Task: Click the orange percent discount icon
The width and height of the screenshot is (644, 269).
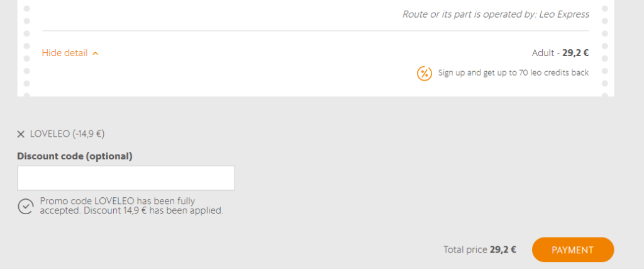Action: [x=425, y=73]
